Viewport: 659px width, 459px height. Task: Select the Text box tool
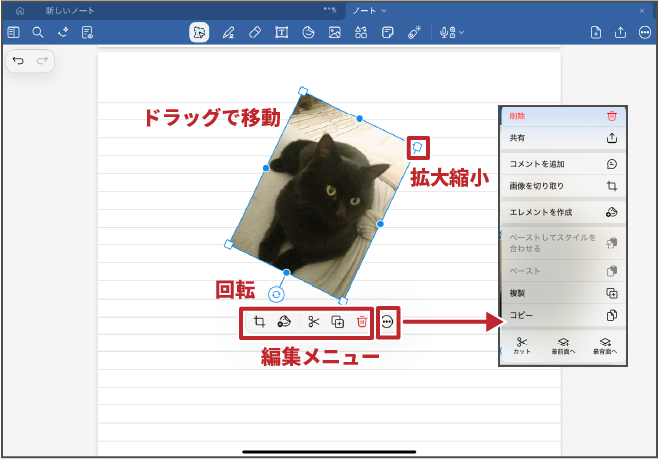pos(281,32)
